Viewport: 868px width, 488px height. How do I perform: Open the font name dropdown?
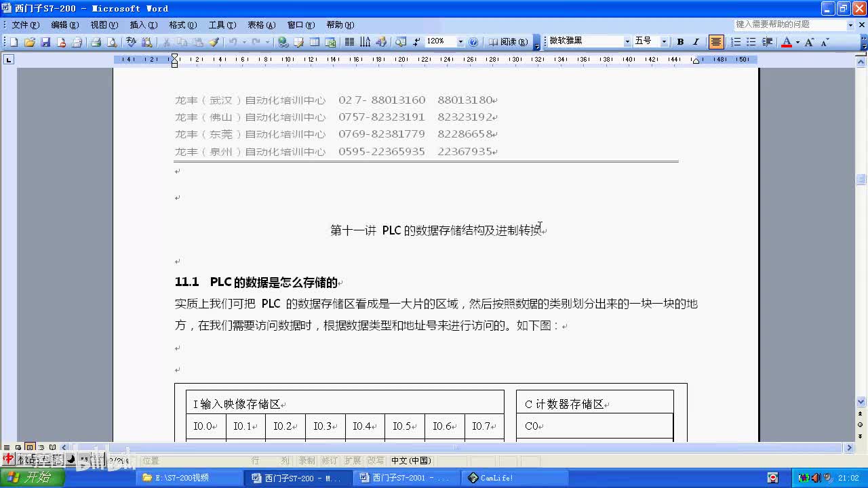(x=627, y=42)
